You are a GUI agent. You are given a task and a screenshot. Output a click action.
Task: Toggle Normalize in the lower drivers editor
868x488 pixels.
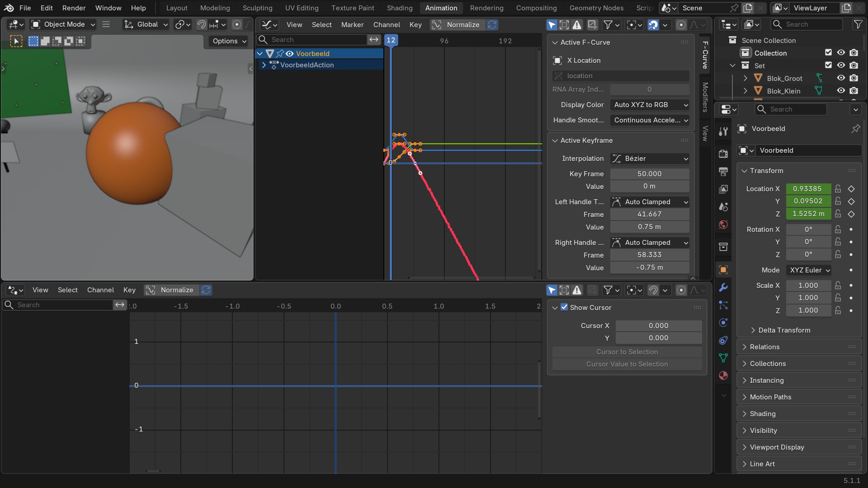(x=172, y=290)
